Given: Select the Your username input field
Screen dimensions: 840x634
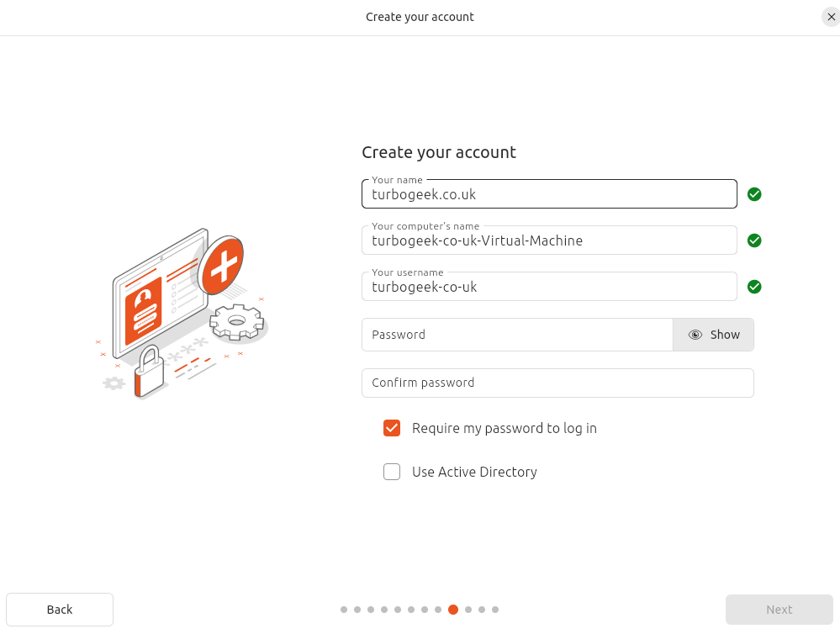Looking at the screenshot, I should (x=549, y=287).
